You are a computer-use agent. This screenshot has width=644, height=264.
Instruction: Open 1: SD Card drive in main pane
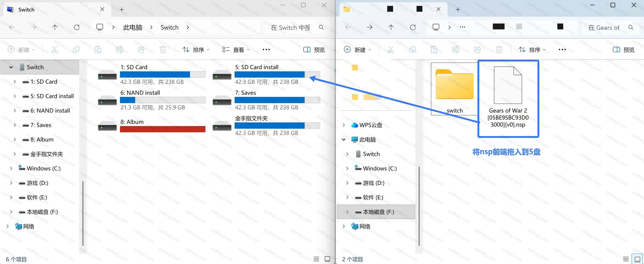click(x=152, y=74)
